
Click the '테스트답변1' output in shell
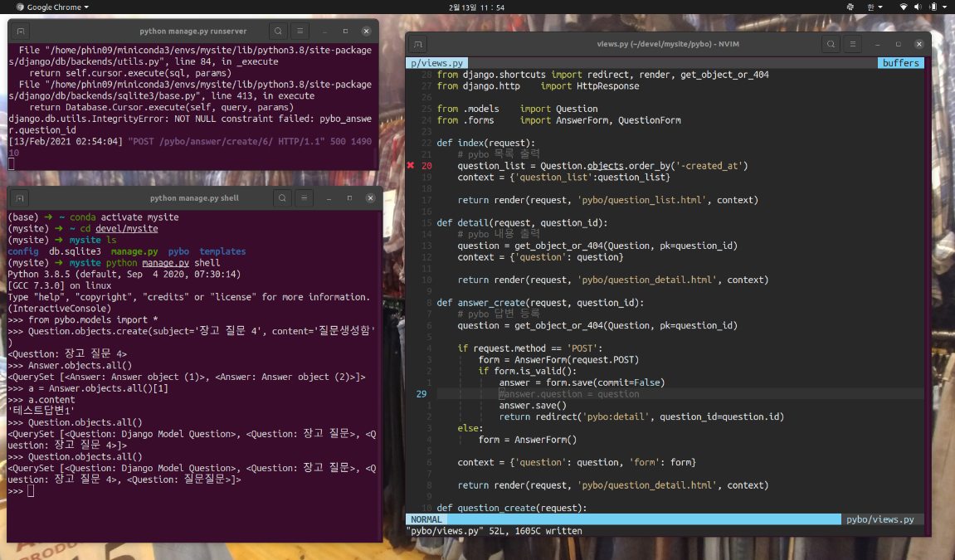(x=41, y=411)
